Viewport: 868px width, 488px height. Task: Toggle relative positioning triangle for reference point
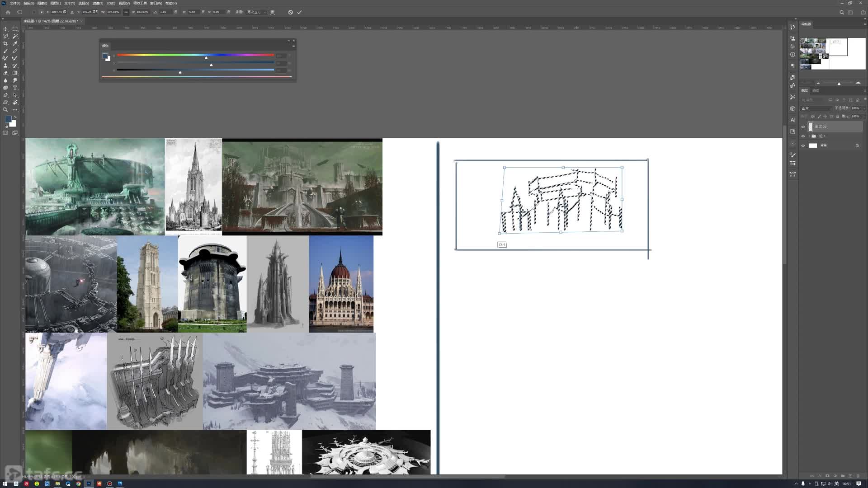point(72,12)
